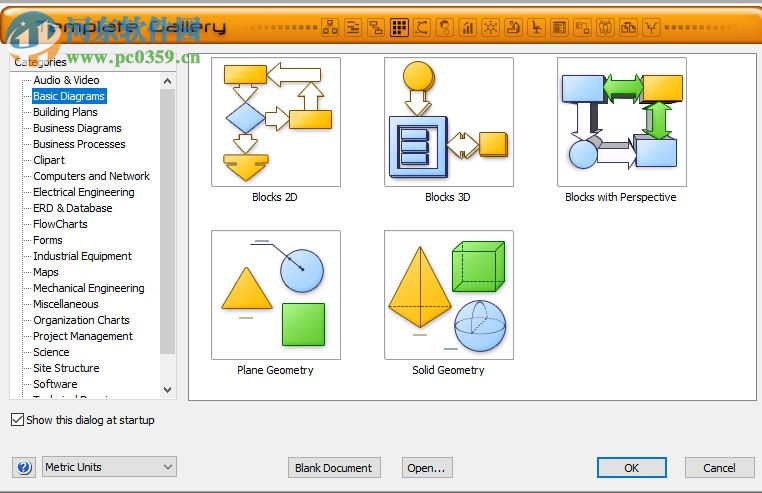Open Organization Charts category
Image resolution: width=762 pixels, height=493 pixels.
point(81,320)
